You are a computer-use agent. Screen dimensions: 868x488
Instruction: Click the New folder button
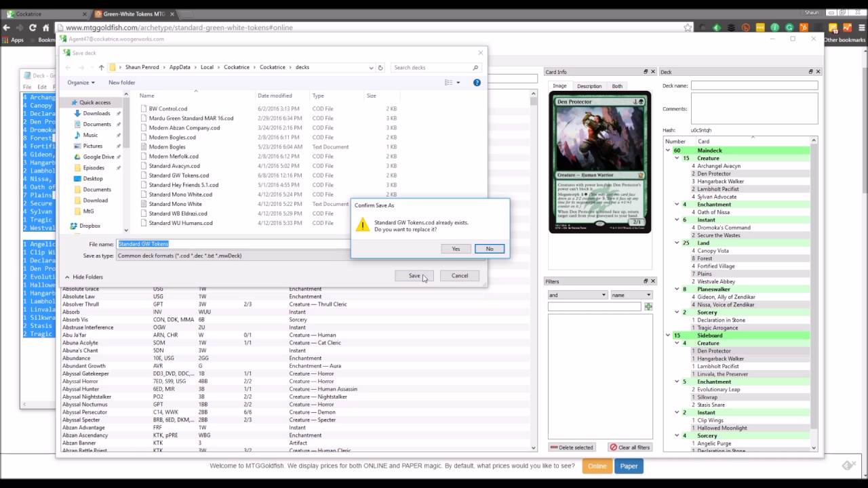pos(122,83)
